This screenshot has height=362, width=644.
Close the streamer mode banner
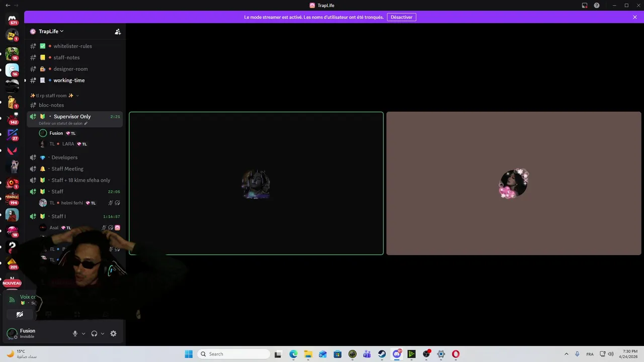[635, 17]
